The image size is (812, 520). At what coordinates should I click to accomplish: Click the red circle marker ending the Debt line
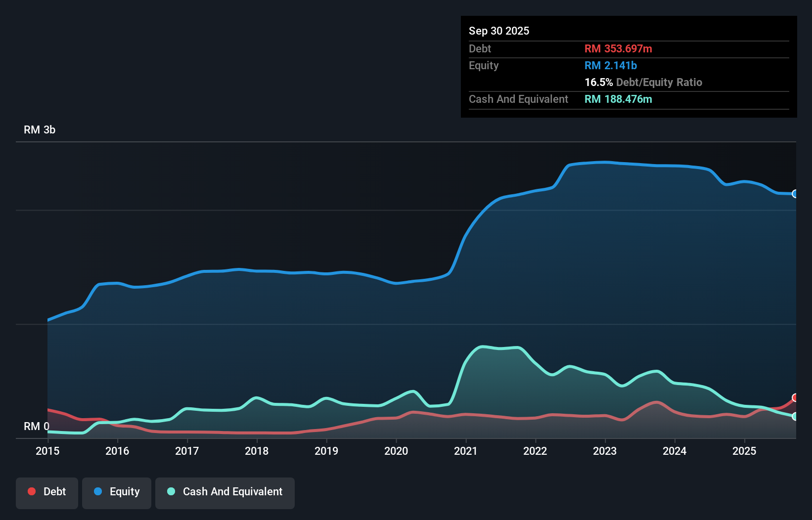point(795,397)
